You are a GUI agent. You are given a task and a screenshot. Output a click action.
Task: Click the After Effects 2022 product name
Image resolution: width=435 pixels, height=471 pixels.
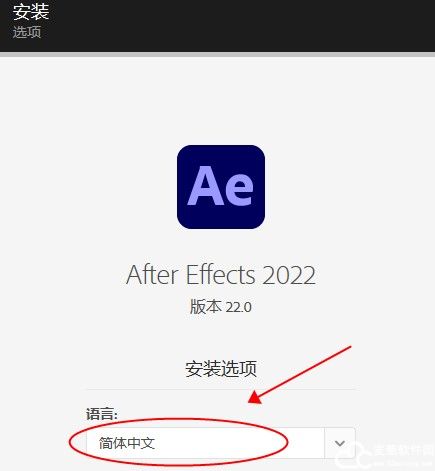[x=221, y=275]
